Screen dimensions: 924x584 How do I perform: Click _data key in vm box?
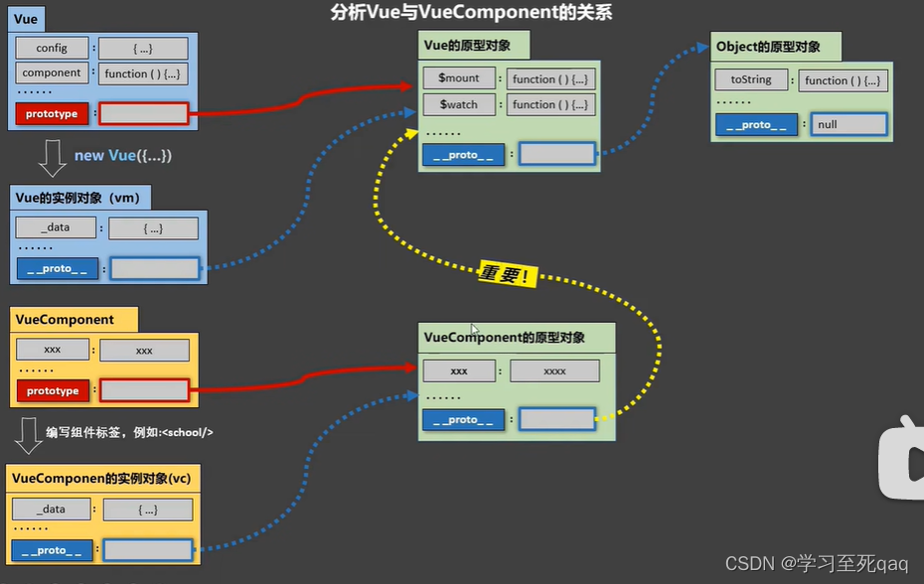click(56, 227)
